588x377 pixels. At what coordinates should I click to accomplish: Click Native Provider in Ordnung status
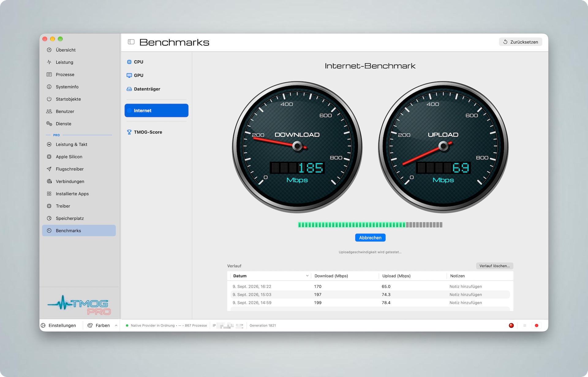[153, 325]
